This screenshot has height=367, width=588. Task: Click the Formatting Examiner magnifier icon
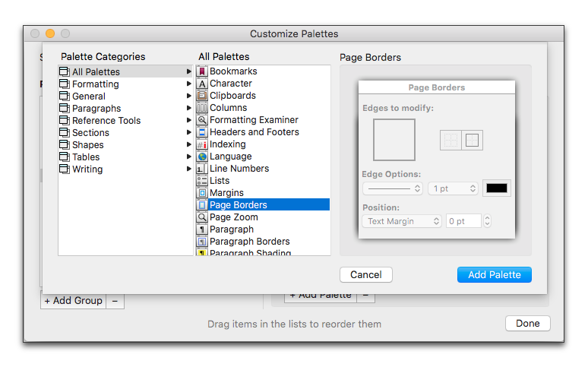tap(202, 120)
